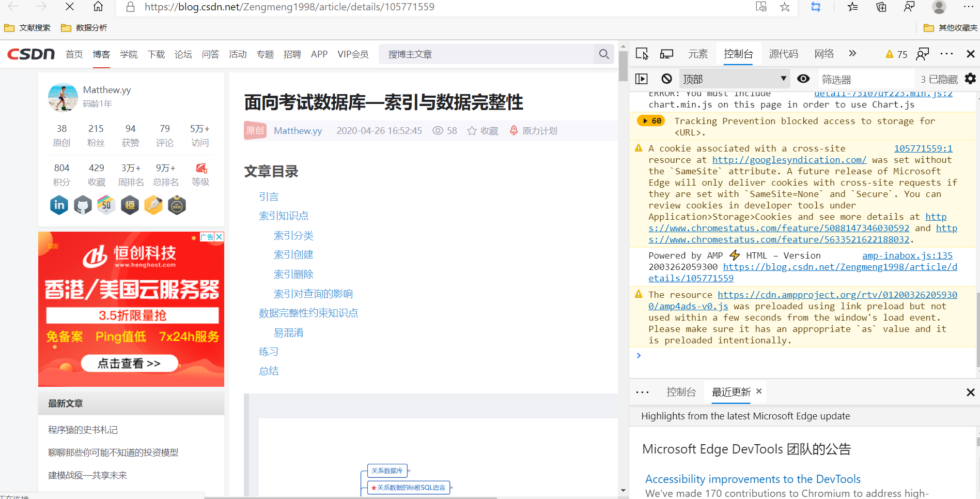980x499 pixels.
Task: Click the CSDN search magnifier icon
Action: pos(604,54)
